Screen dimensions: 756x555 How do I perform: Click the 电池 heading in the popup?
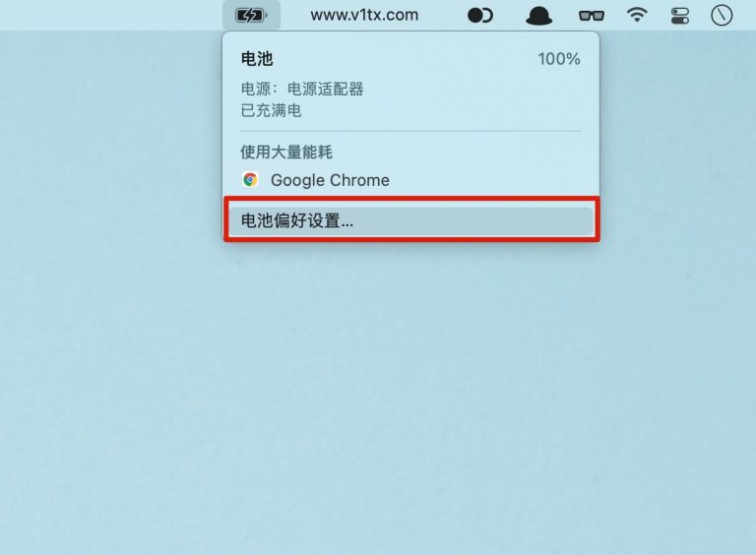pos(257,59)
